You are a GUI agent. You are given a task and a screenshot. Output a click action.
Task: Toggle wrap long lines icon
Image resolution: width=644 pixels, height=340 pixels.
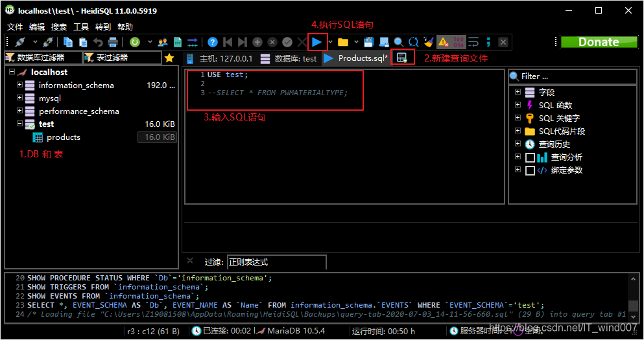tap(473, 42)
